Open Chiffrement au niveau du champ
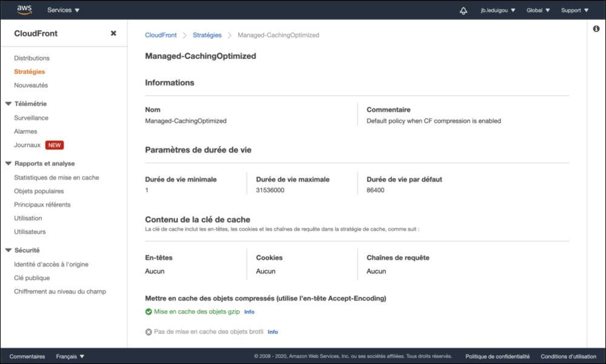The width and height of the screenshot is (606, 364). [60, 291]
